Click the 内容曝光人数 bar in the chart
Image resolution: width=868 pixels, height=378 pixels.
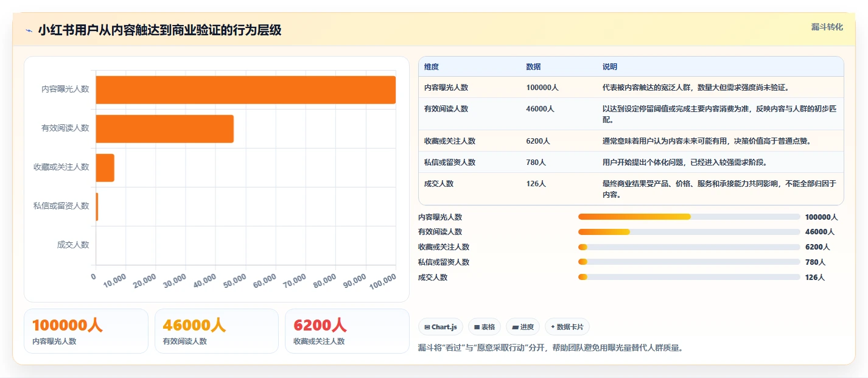(x=245, y=89)
